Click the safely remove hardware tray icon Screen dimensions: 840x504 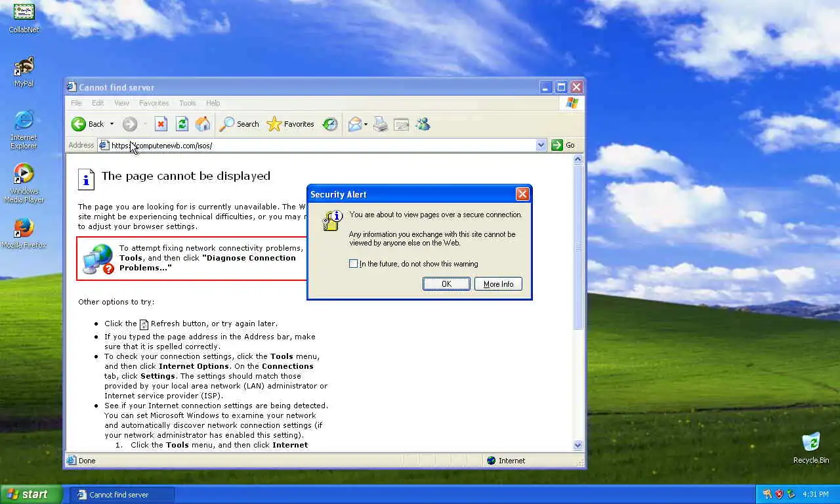pos(791,494)
